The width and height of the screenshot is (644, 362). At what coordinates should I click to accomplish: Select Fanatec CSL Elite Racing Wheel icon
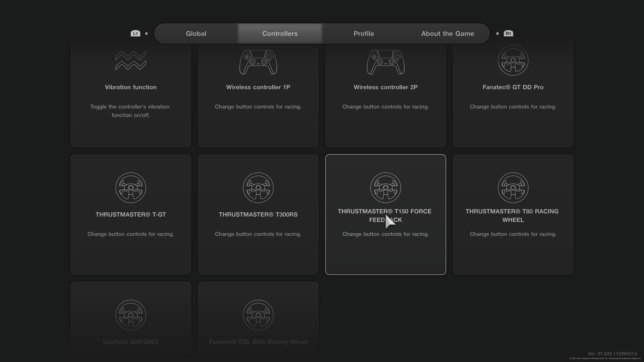[x=258, y=315]
